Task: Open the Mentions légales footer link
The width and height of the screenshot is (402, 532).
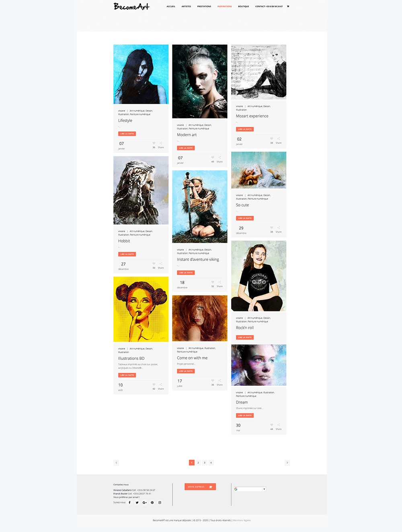Action: point(242,520)
